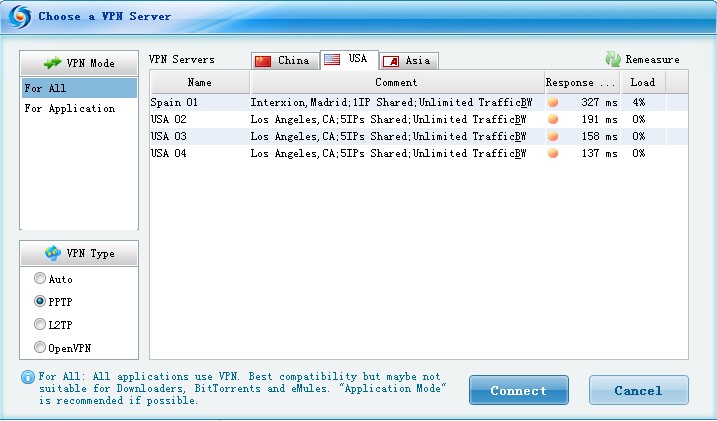Select For All mode

79,88
